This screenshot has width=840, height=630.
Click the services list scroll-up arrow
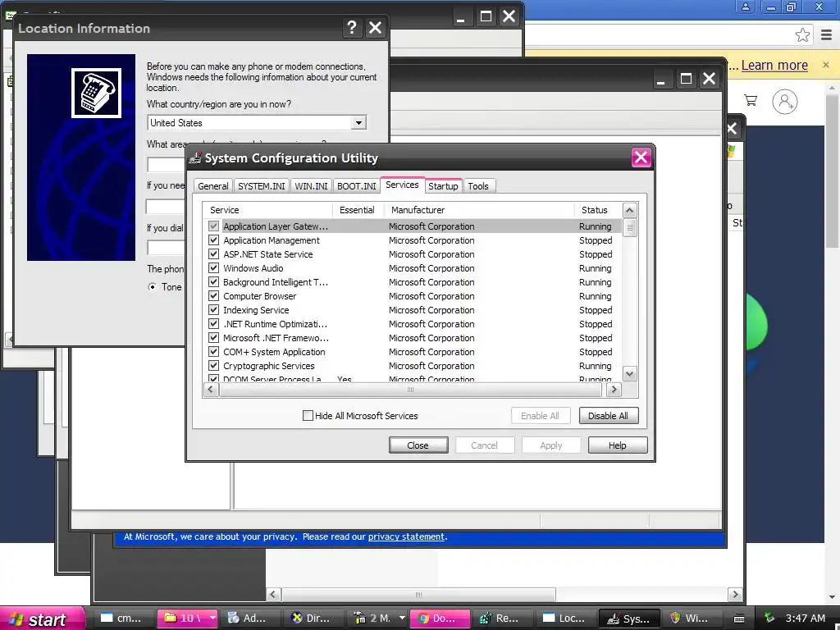pos(630,210)
